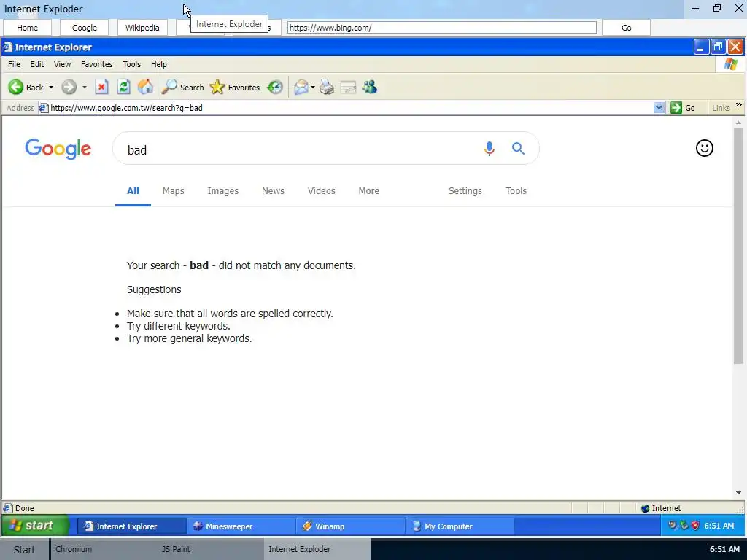This screenshot has width=747, height=560.
Task: Click the Home button in Exploder toolbar
Action: pos(27,28)
